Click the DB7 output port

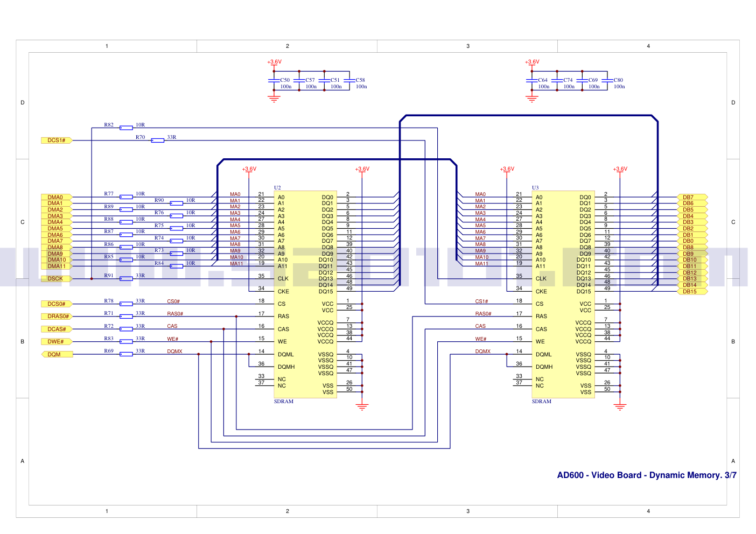point(692,198)
